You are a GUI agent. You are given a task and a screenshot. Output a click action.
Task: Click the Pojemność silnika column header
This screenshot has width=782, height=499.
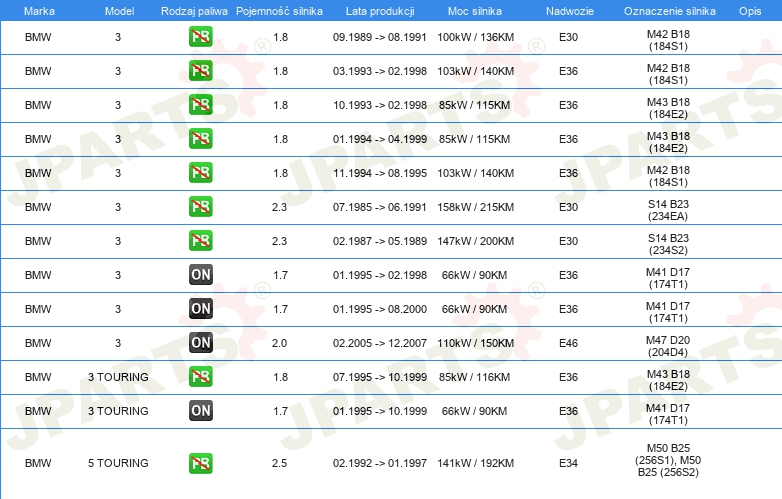[x=279, y=11]
